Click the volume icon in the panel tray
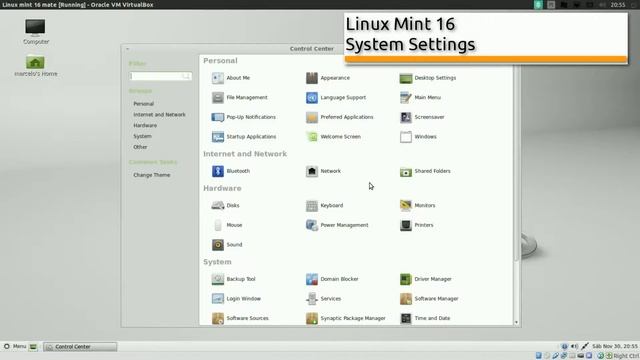 tap(574, 346)
